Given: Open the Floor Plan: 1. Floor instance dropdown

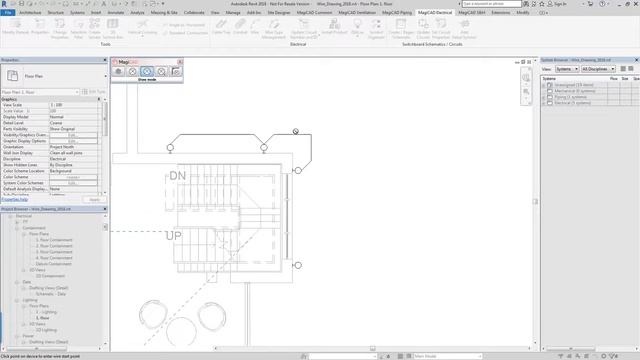Looking at the screenshot, I should 40,92.
